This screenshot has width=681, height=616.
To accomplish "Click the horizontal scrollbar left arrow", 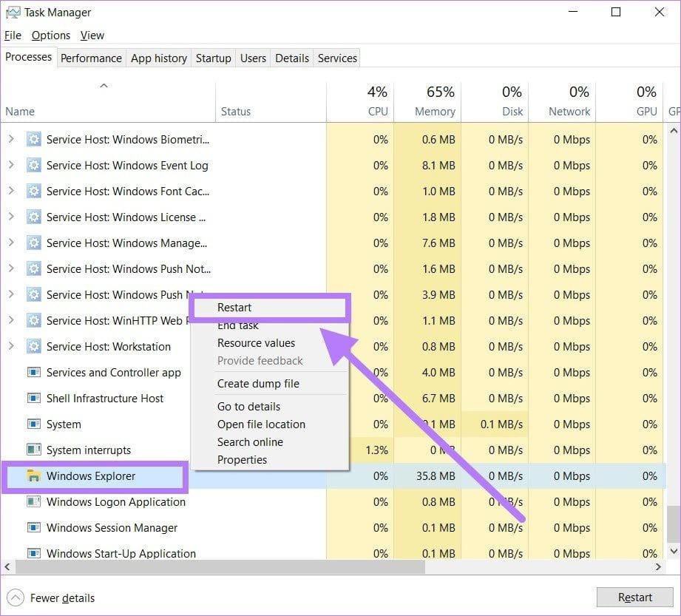I will [7, 566].
